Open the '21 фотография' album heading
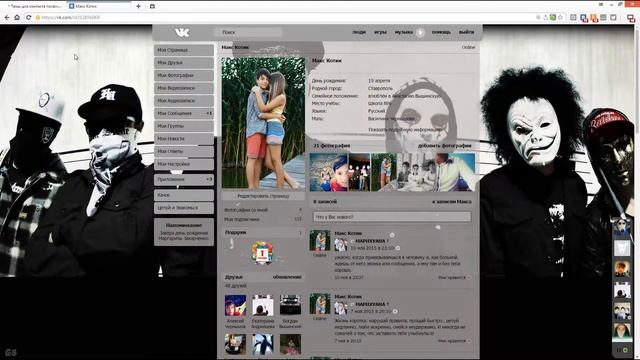This screenshot has width=640, height=360. tap(332, 146)
